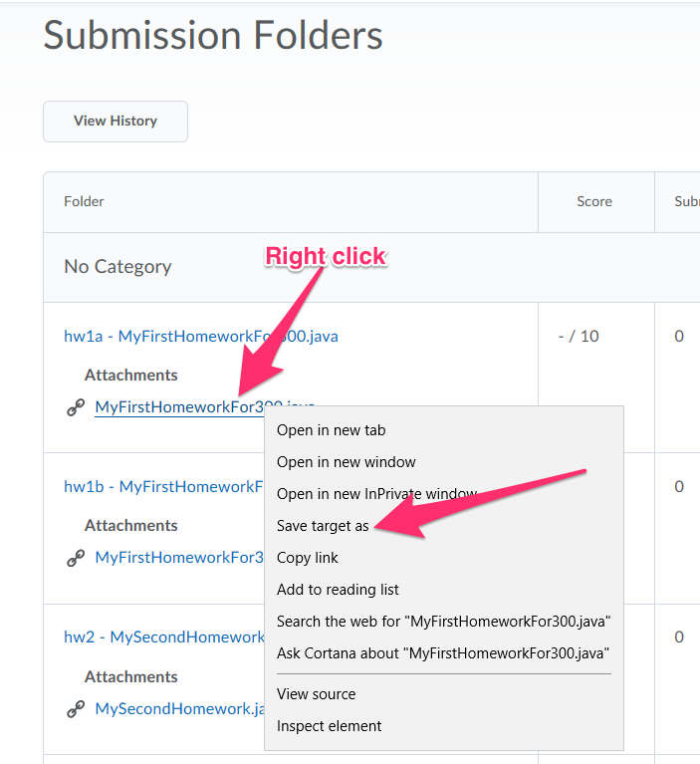Image resolution: width=700 pixels, height=764 pixels.
Task: Click the chain link icon beside hw2 attachment
Action: [76, 709]
